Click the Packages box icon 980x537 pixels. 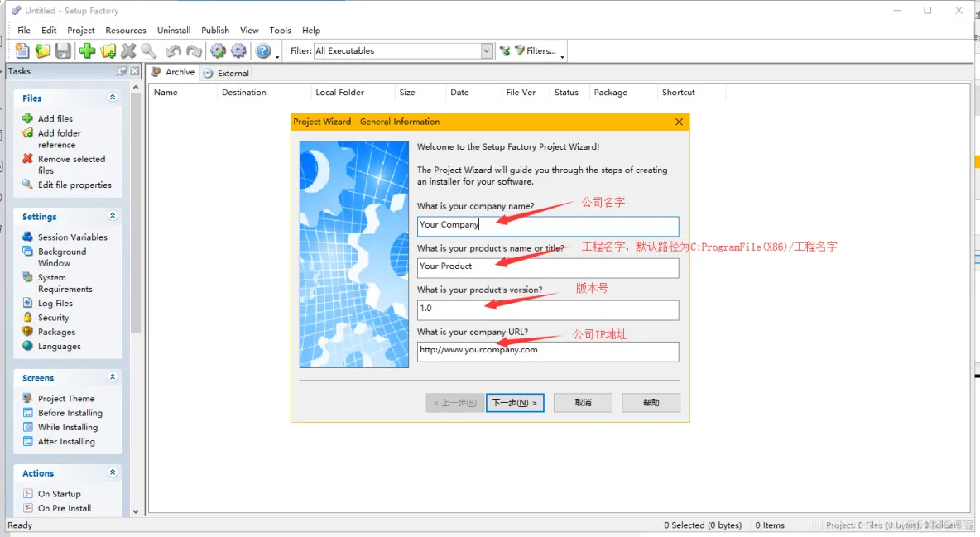(27, 331)
